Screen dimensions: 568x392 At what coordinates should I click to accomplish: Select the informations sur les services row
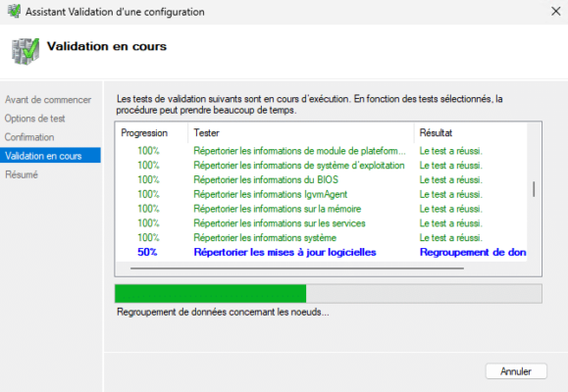(x=322, y=223)
